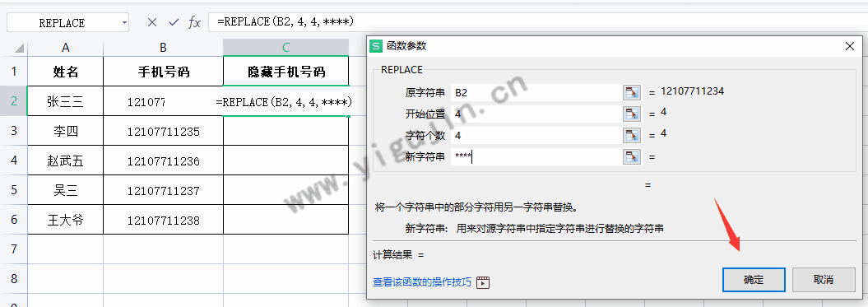
Task: Select column B header
Action: coord(163,48)
